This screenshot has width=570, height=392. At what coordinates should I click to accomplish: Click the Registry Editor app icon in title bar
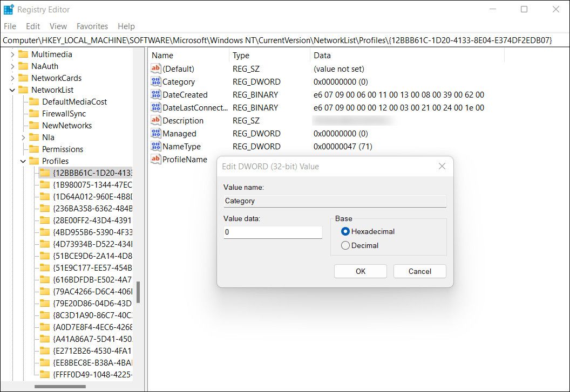click(8, 10)
